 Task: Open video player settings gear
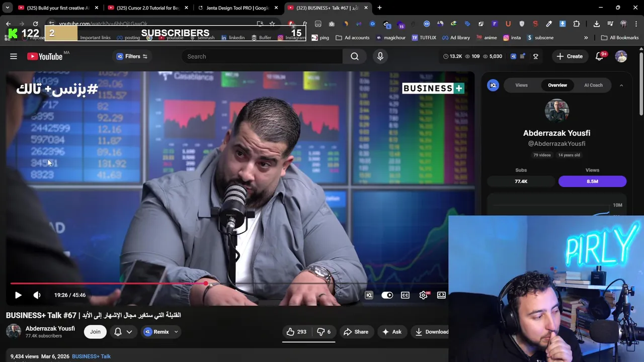coord(423,295)
